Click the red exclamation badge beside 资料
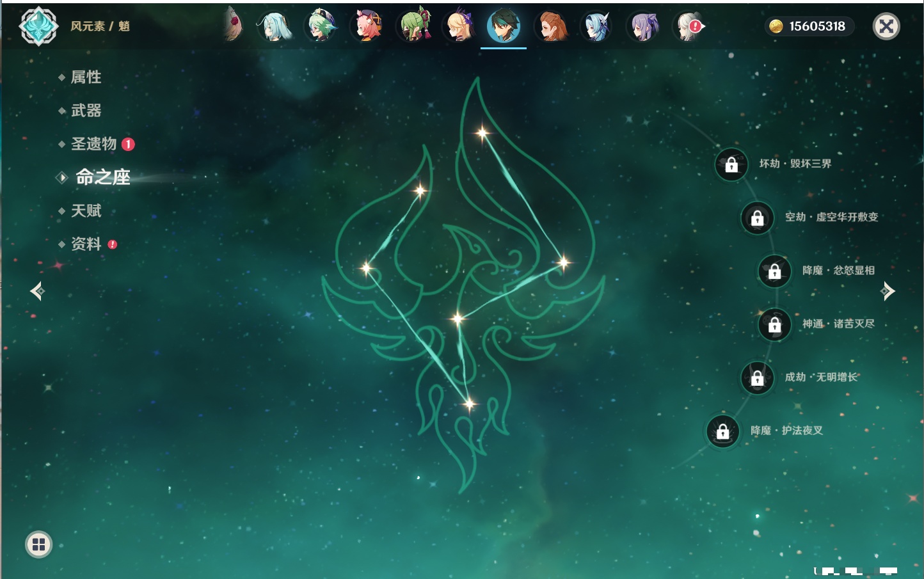This screenshot has width=924, height=579. (113, 244)
